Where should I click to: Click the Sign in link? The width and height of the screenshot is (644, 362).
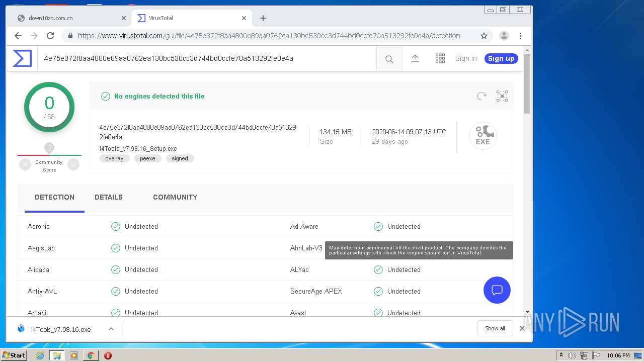466,58
